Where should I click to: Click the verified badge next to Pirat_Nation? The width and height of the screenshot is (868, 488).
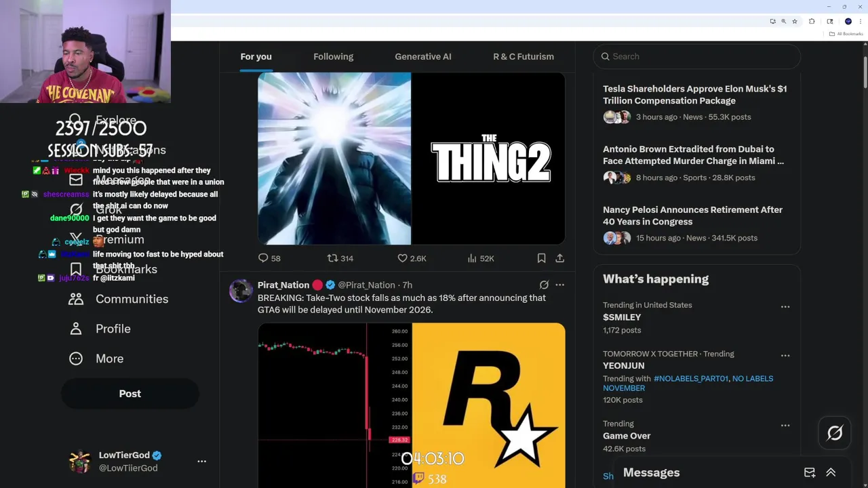coord(330,285)
